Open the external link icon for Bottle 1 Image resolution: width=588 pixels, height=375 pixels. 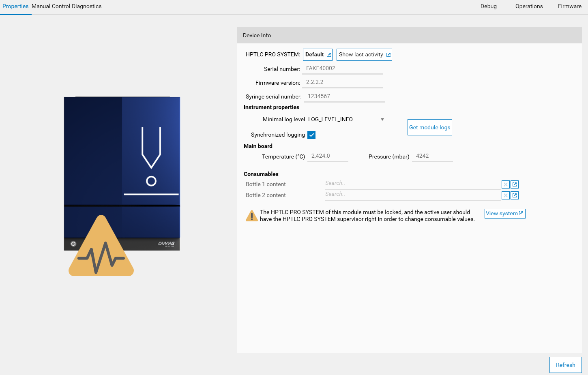[x=515, y=184]
